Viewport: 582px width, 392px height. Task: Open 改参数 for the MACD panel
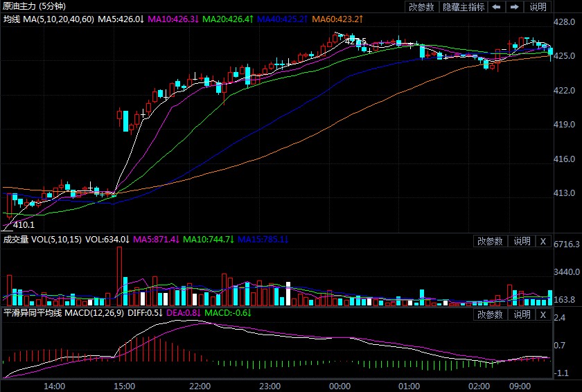coord(491,314)
